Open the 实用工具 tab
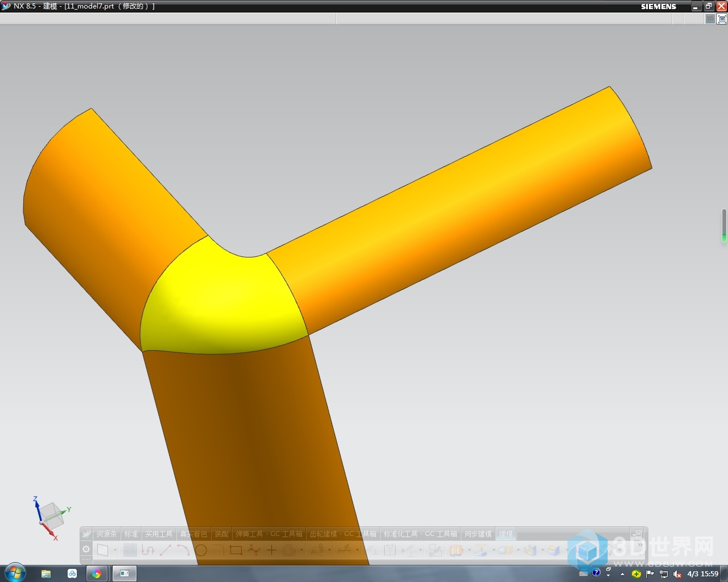Viewport: 728px width, 582px height. [x=159, y=534]
